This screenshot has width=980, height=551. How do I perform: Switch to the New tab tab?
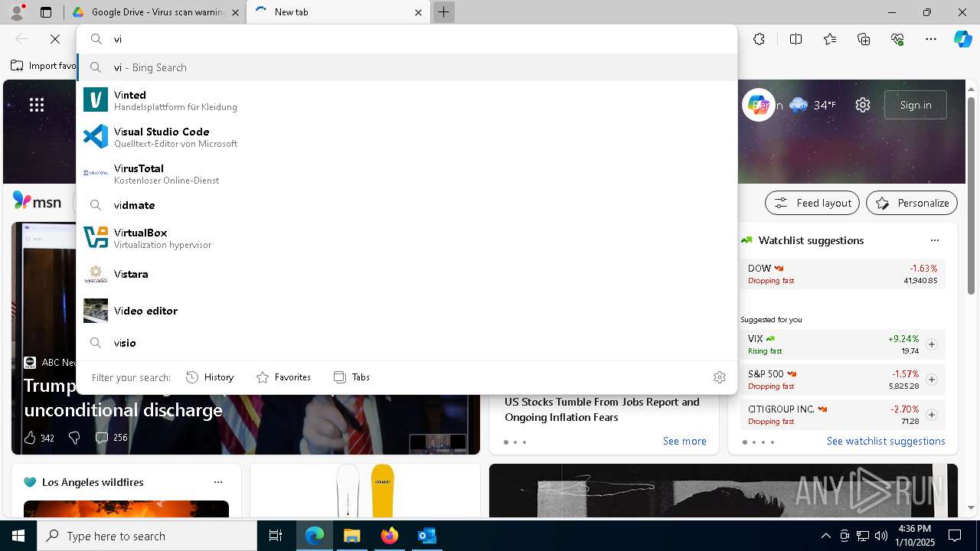[x=338, y=12]
